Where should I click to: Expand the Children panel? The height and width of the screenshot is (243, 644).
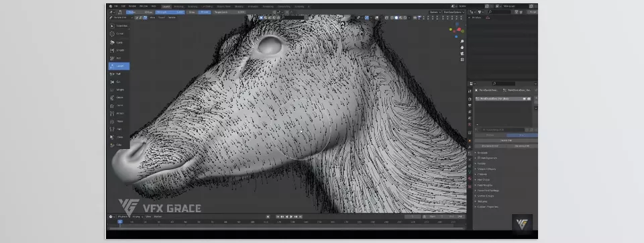point(482,175)
